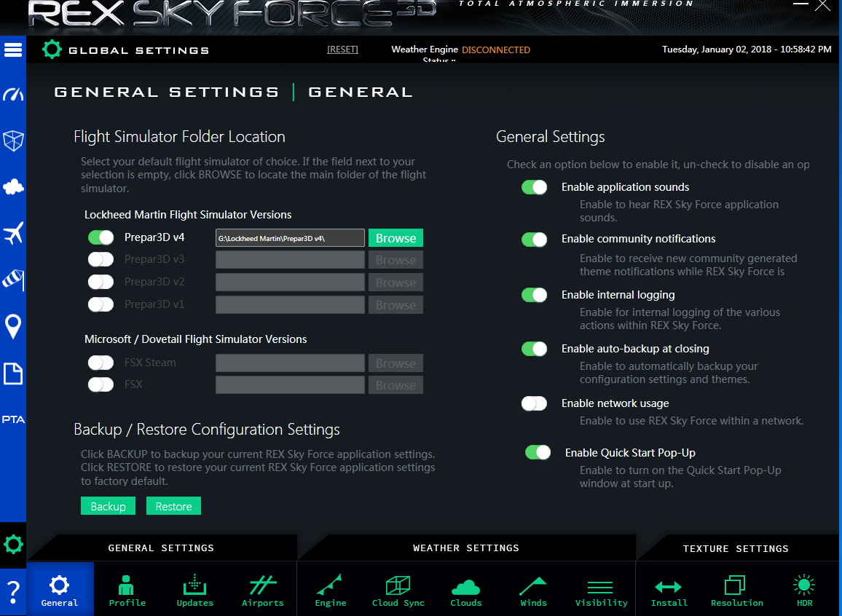This screenshot has width=842, height=616.
Task: Click the 'Enable network usage' label
Action: pyautogui.click(x=615, y=403)
